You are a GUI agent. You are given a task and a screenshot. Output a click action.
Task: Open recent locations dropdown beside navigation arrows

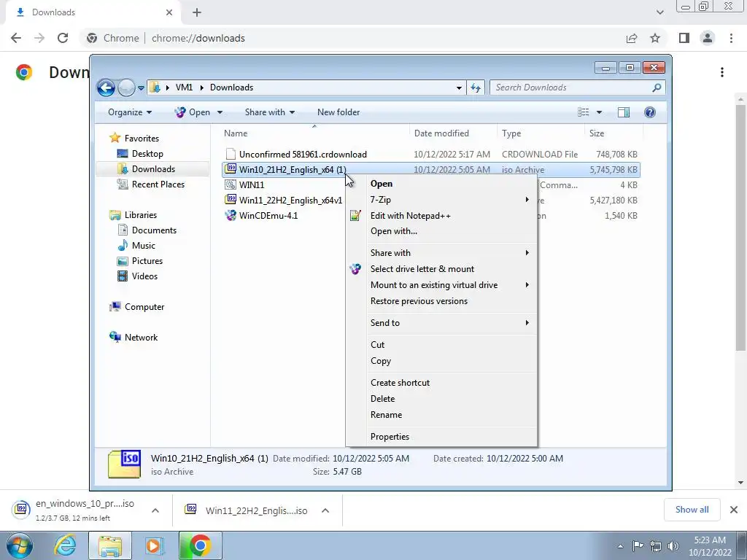(x=141, y=88)
